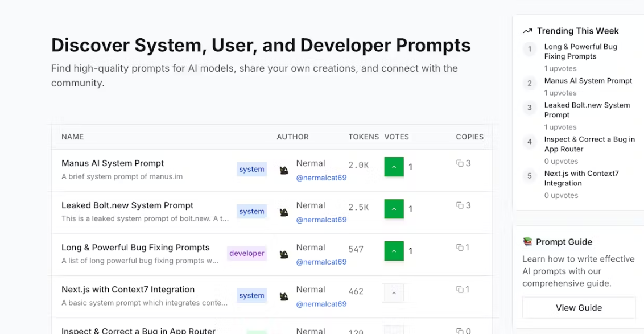Click the 2.5K token count
This screenshot has height=334, width=644.
click(358, 207)
